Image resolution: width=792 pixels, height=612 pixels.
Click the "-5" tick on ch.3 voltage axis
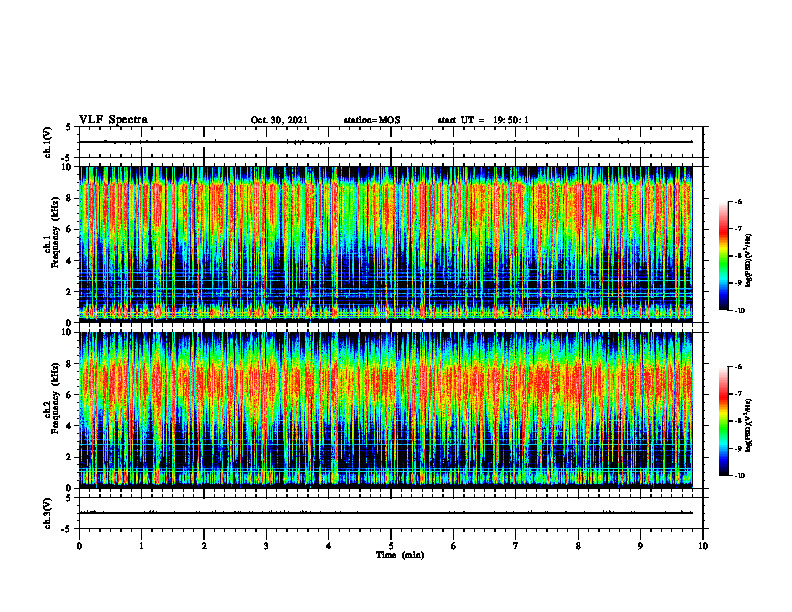[68, 529]
